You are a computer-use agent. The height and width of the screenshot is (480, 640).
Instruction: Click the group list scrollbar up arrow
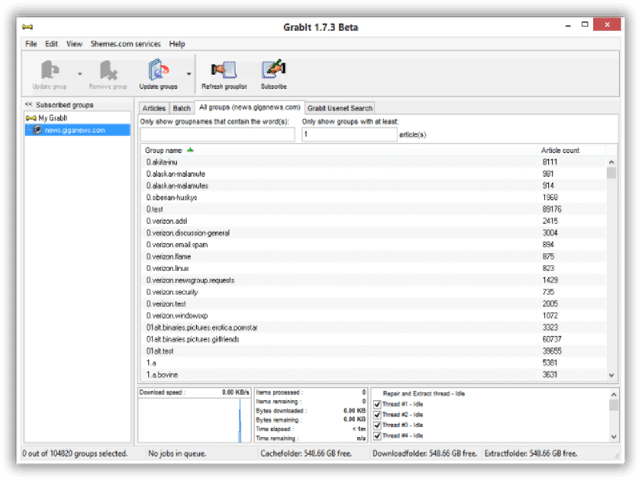(x=611, y=162)
